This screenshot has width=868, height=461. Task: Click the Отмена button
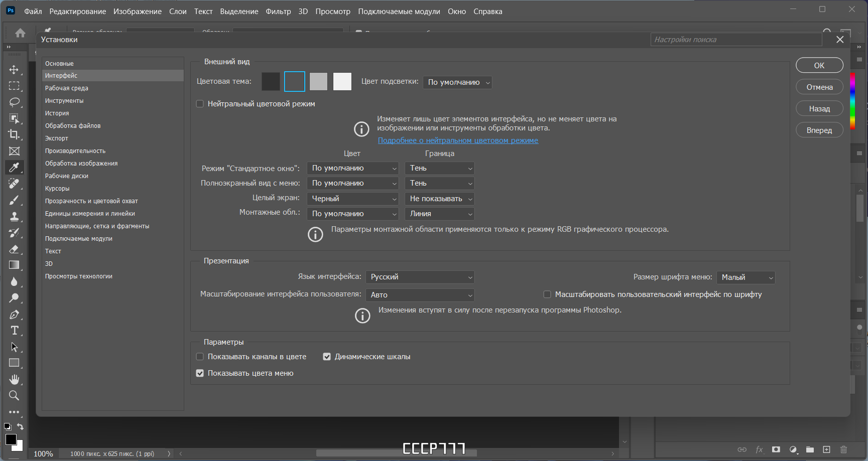[x=819, y=87]
